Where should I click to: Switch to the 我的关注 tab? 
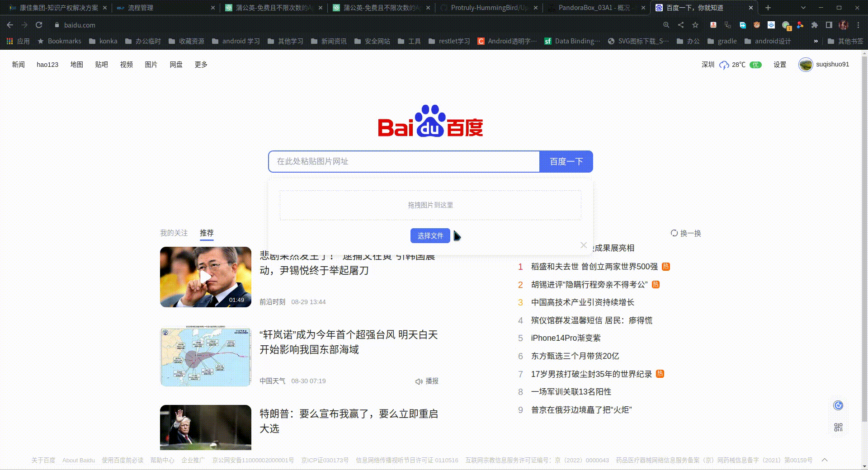click(x=174, y=233)
